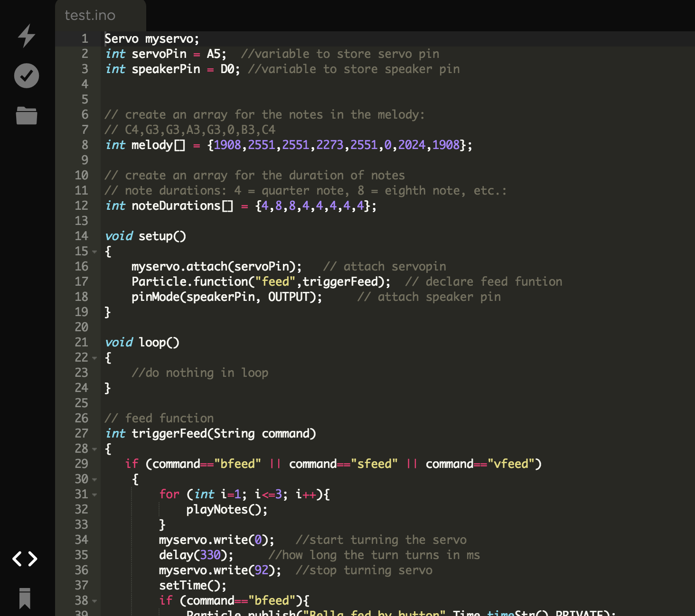Click line number 12 in the gutter
This screenshot has width=695, height=616.
coord(81,205)
